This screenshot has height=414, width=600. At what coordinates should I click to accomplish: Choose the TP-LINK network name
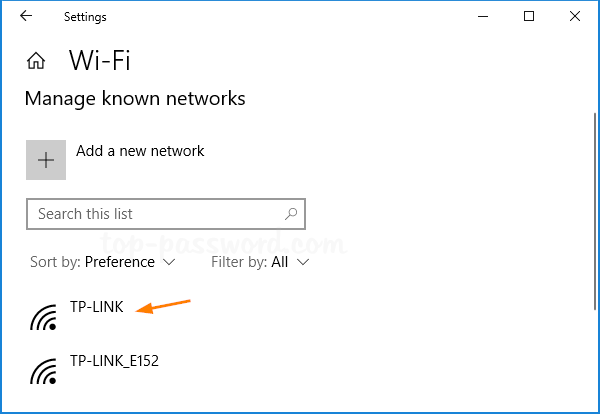coord(97,307)
